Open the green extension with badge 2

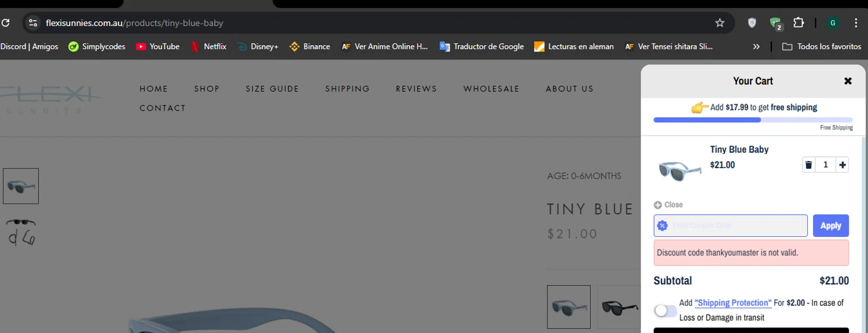775,24
